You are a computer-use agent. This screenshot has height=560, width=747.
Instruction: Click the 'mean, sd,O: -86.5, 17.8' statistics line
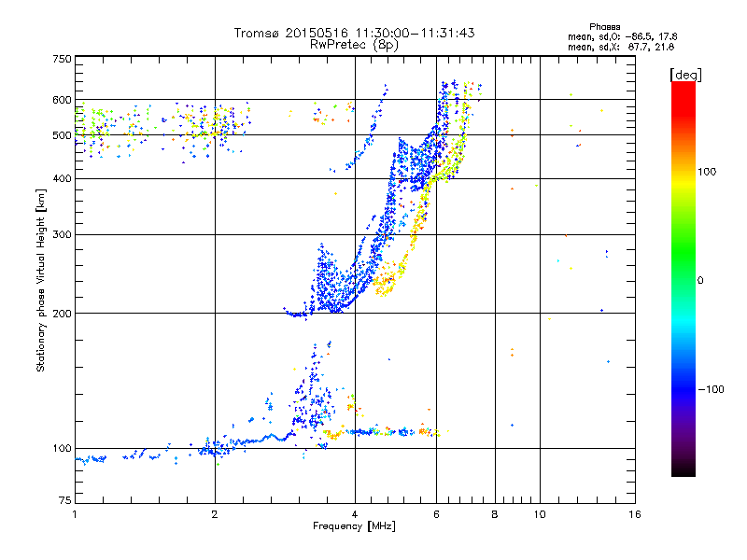pyautogui.click(x=622, y=36)
